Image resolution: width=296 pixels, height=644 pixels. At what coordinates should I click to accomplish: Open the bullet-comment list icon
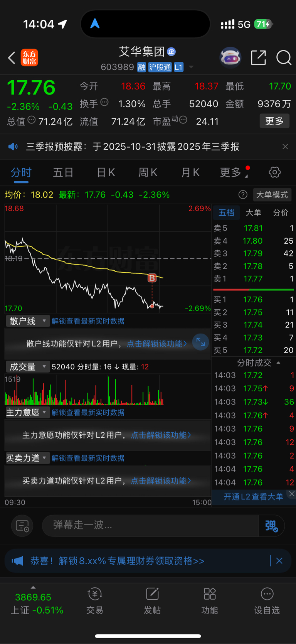(x=22, y=526)
